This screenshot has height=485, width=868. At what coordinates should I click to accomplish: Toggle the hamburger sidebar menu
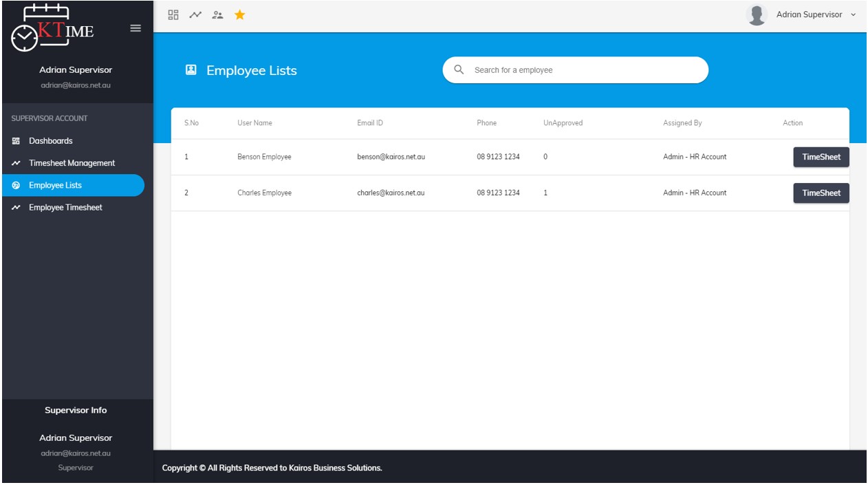(135, 28)
